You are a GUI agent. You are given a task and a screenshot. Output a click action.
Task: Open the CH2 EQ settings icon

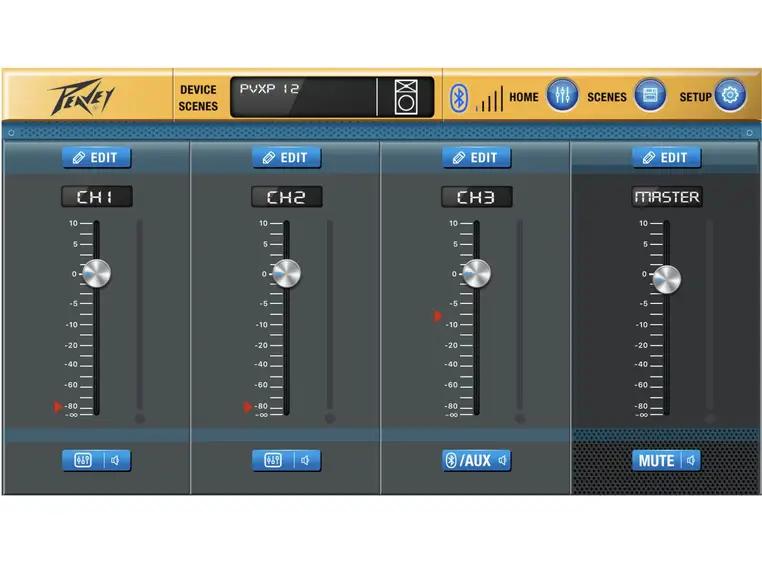coord(273,460)
